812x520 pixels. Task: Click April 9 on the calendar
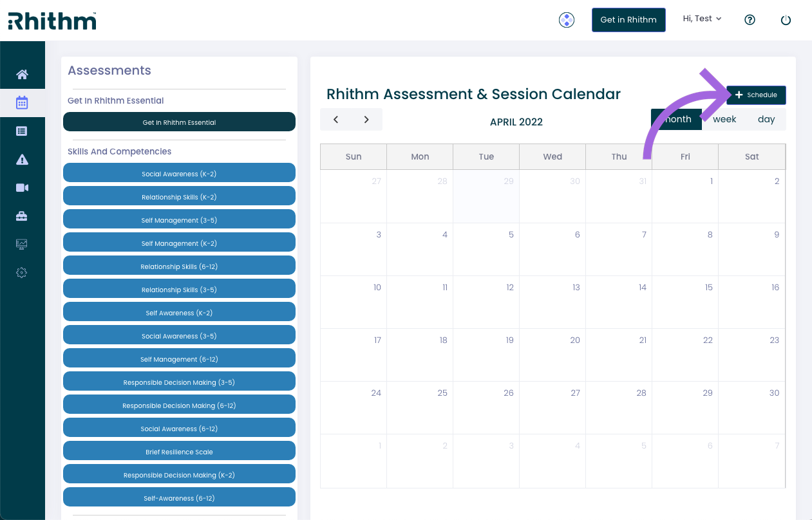coord(751,250)
